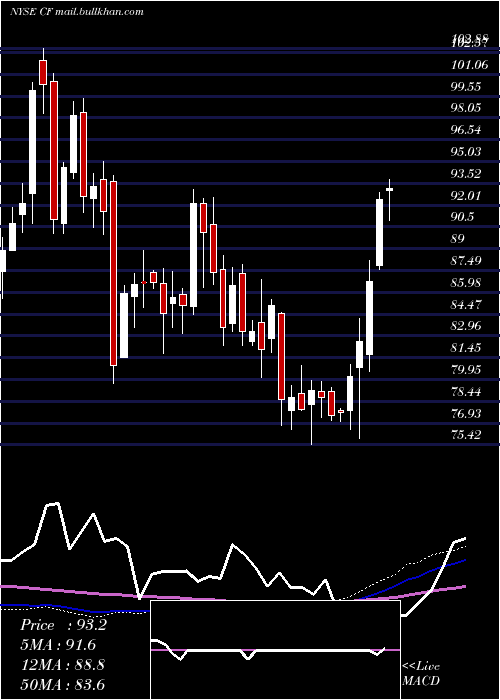
Task: Click the last doji candle near 93.2
Action: click(390, 190)
